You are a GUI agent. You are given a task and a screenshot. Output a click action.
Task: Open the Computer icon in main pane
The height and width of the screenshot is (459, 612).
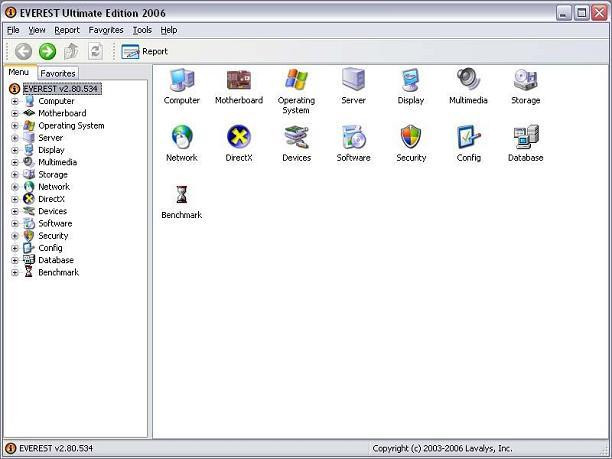181,80
